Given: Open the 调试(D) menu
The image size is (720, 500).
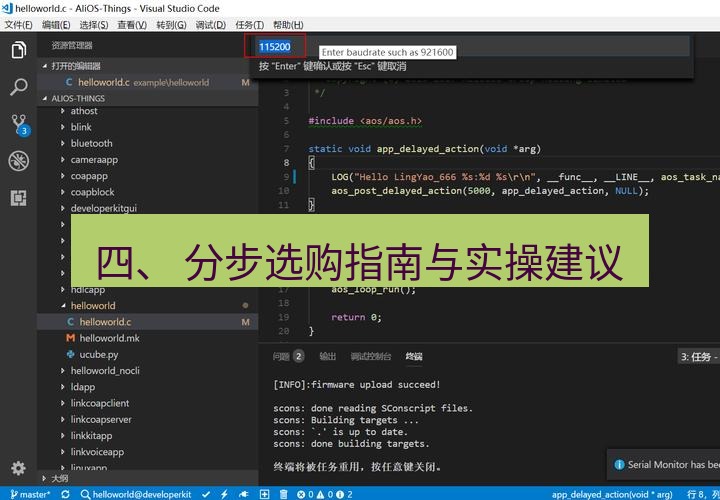Looking at the screenshot, I should 210,25.
